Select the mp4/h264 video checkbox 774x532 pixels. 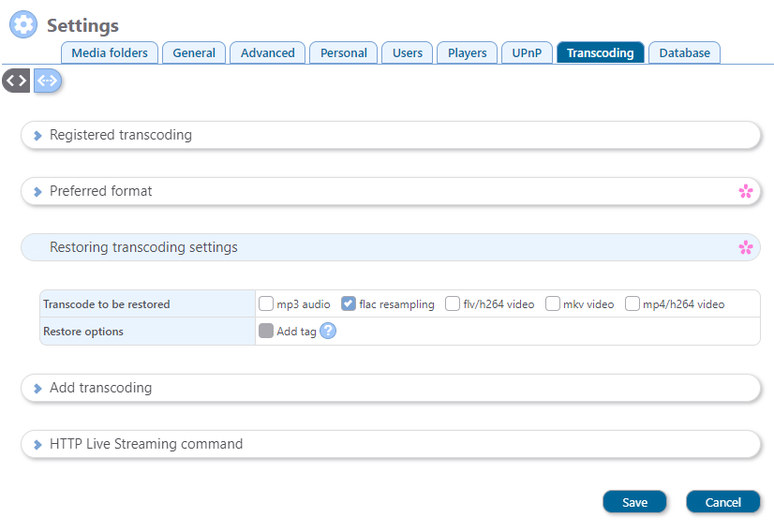point(633,303)
